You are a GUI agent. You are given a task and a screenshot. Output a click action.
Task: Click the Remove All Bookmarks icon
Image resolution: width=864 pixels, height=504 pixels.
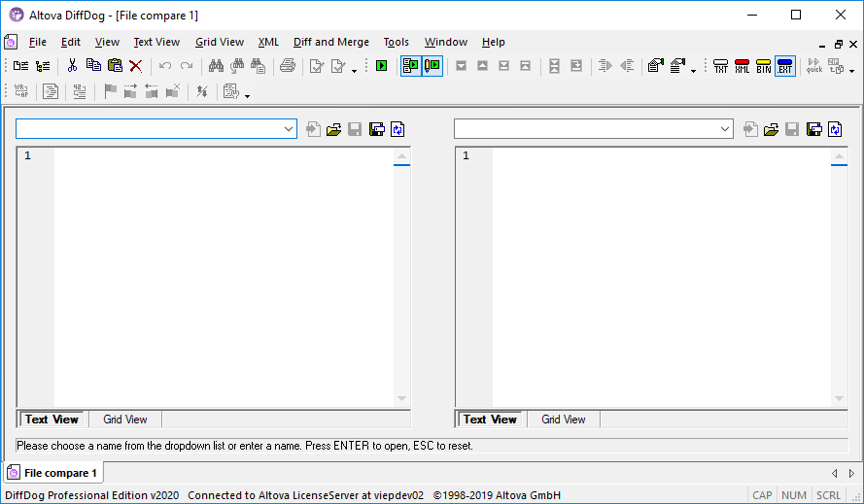[173, 91]
